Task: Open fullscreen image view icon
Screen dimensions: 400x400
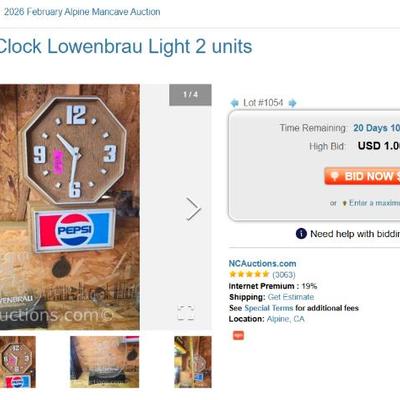Action: tap(186, 312)
